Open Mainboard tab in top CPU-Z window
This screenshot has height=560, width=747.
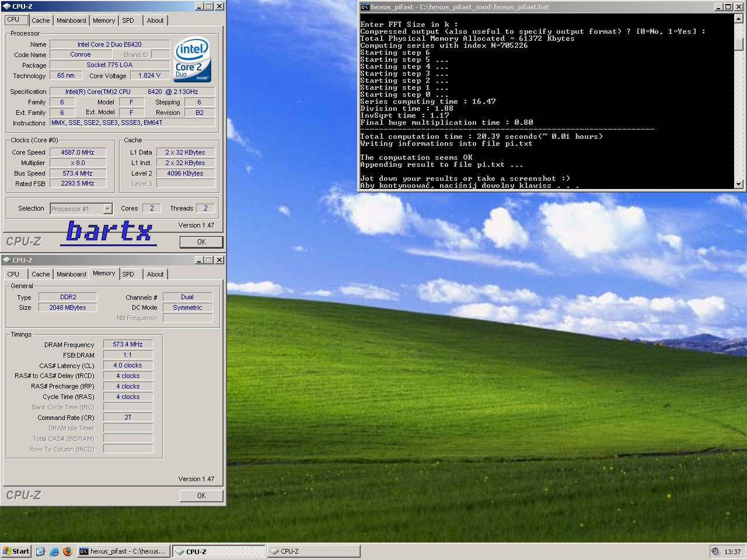click(71, 20)
